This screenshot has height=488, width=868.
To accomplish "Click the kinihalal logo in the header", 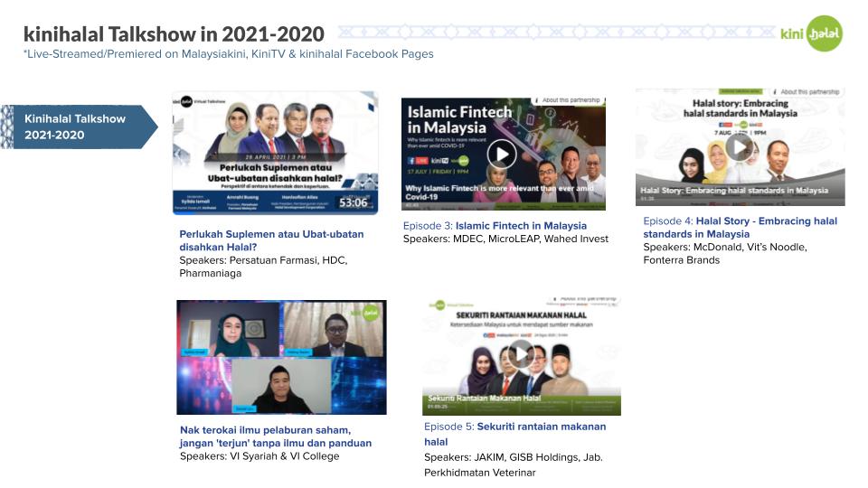I will point(812,33).
